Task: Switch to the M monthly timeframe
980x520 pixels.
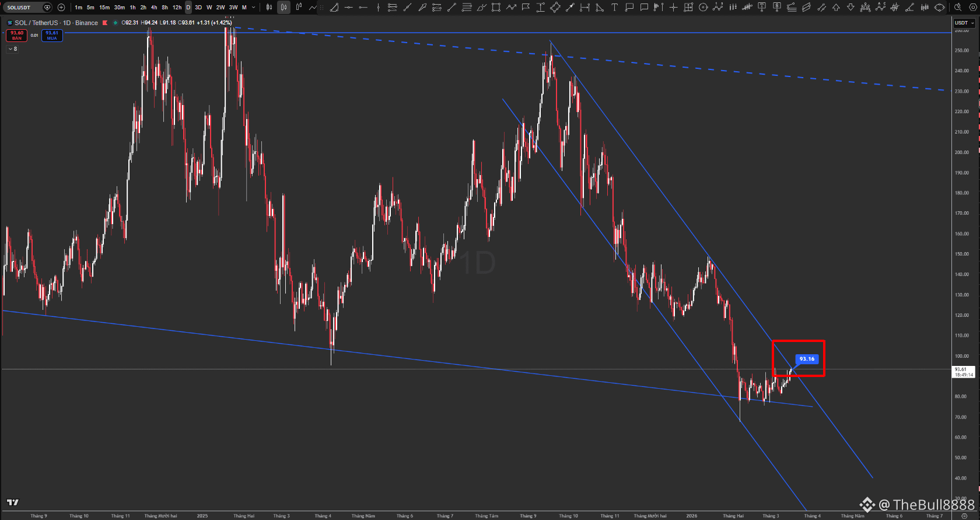Action: pos(244,8)
